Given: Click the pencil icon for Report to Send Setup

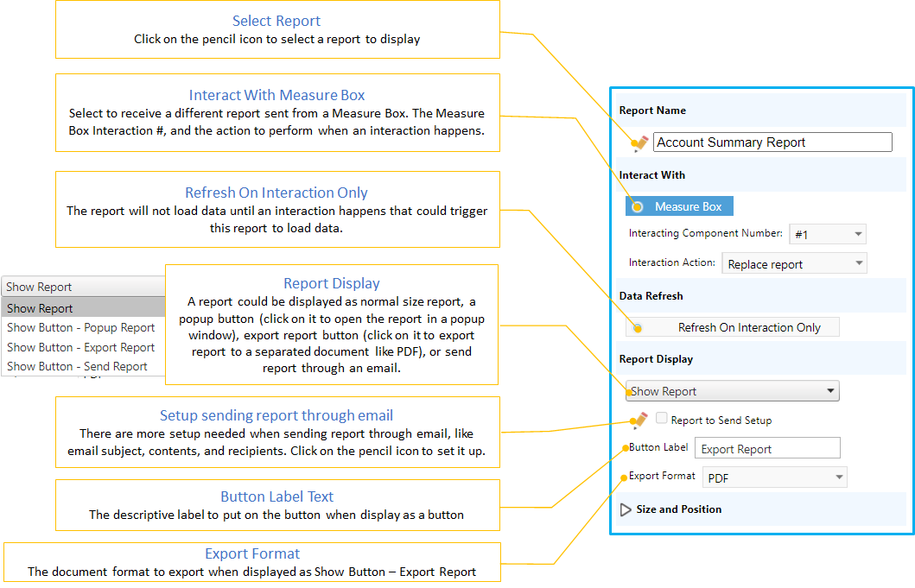Looking at the screenshot, I should pyautogui.click(x=639, y=420).
